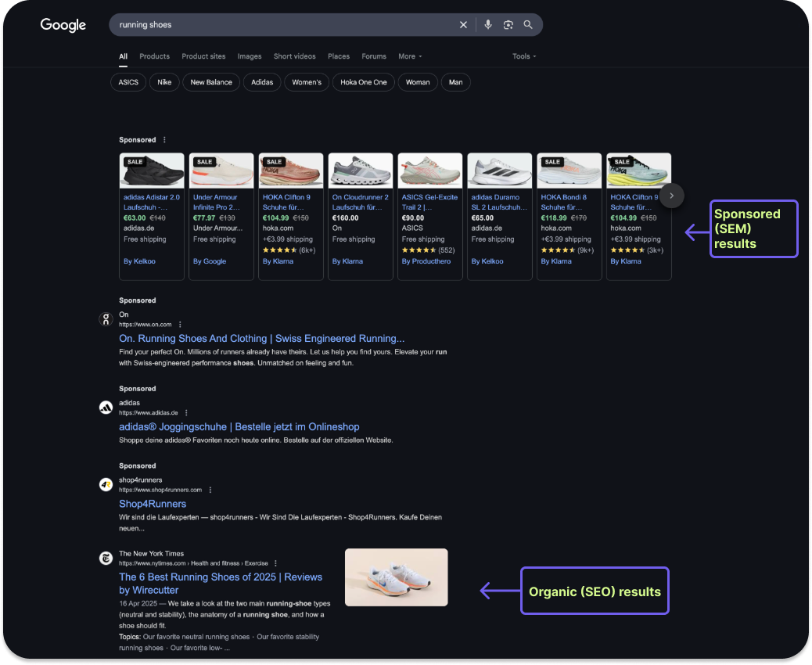Expand the More search tabs dropdown

tap(410, 56)
